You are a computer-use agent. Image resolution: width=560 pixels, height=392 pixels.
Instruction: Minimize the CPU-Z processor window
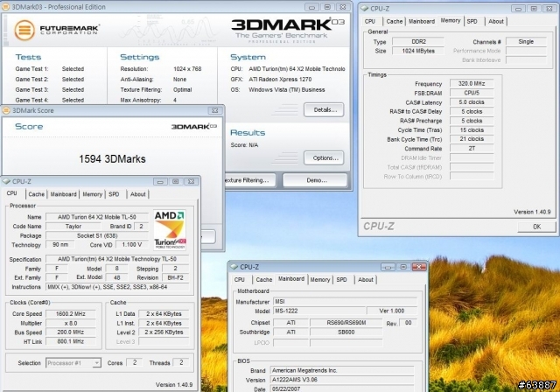[x=160, y=182]
